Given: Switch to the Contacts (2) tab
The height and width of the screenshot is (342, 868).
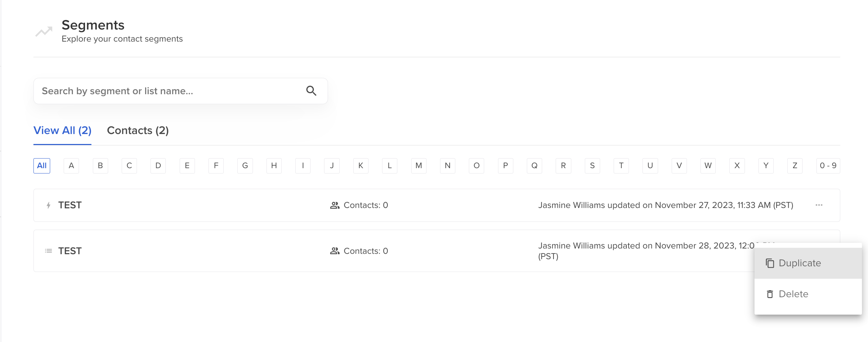Looking at the screenshot, I should point(137,130).
